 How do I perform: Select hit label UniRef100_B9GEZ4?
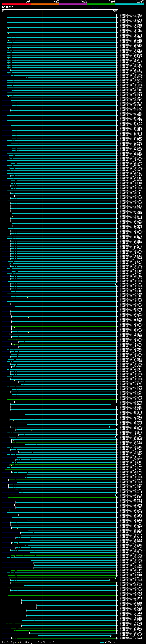pyautogui.click(x=131, y=77)
